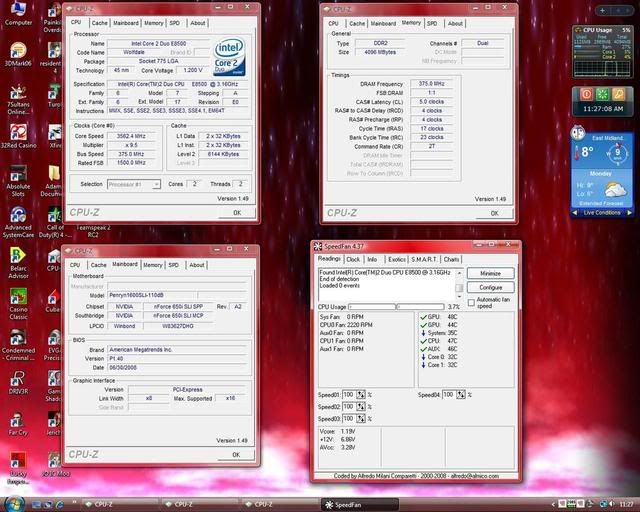Select the Call of Duty 4 desktop icon
This screenshot has width=640, height=512.
click(x=53, y=223)
